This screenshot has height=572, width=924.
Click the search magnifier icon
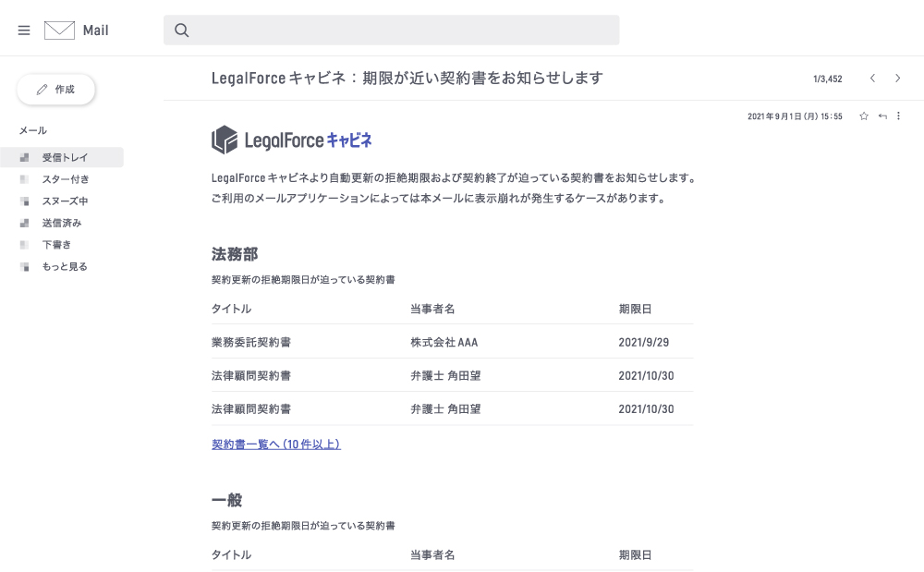pos(182,30)
